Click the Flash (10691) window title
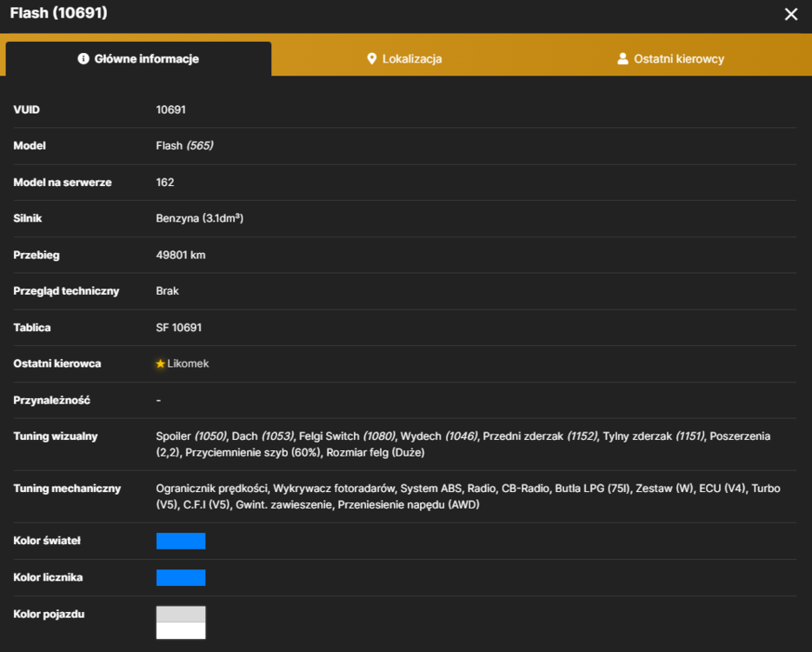The height and width of the screenshot is (652, 812). [58, 13]
